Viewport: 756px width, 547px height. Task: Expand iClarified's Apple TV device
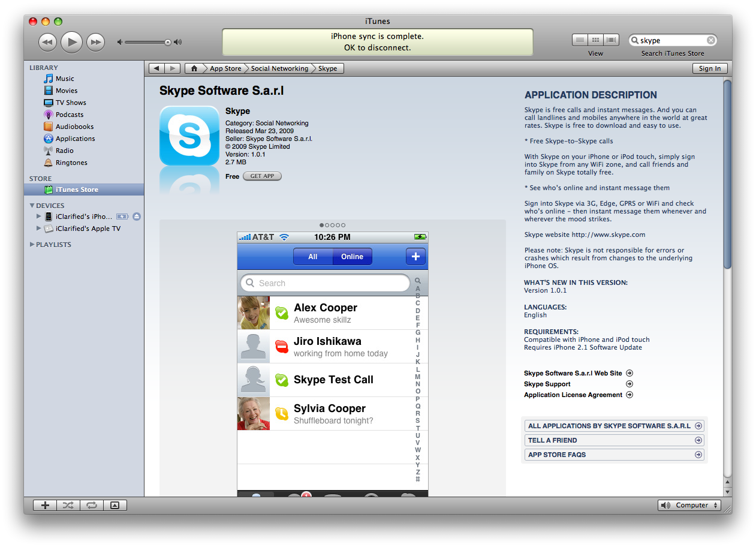39,229
